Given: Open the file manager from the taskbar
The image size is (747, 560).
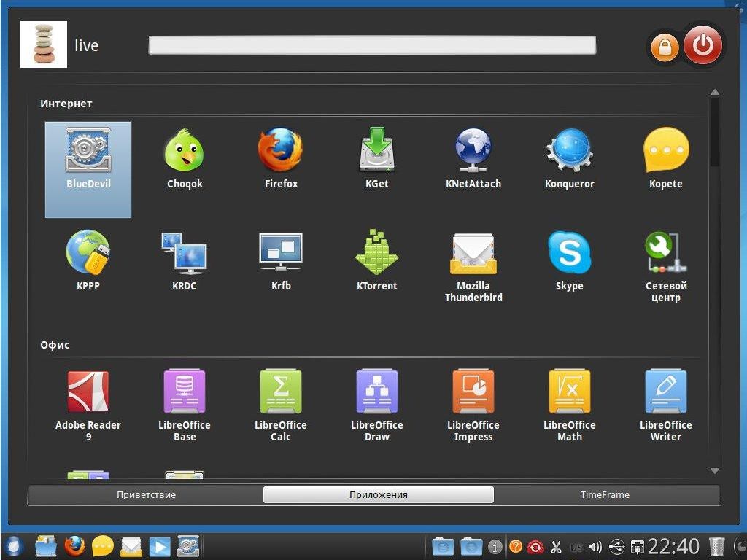Looking at the screenshot, I should click(x=46, y=546).
